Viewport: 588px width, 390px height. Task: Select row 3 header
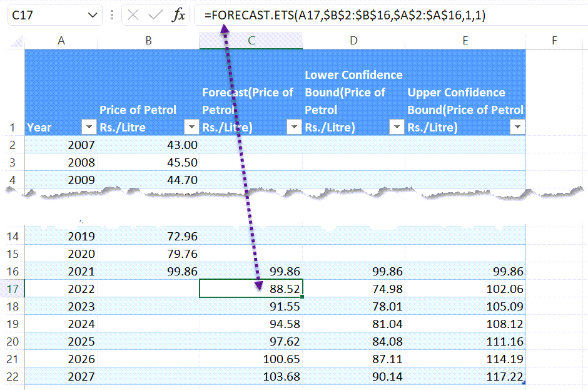pyautogui.click(x=13, y=162)
